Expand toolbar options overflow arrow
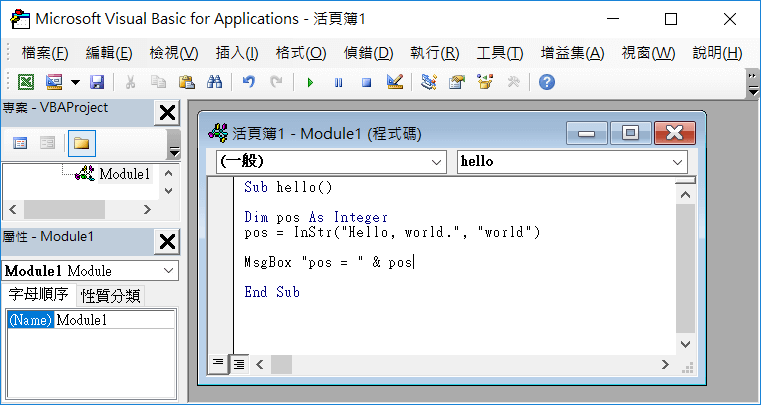The height and width of the screenshot is (405, 761). coord(753,84)
